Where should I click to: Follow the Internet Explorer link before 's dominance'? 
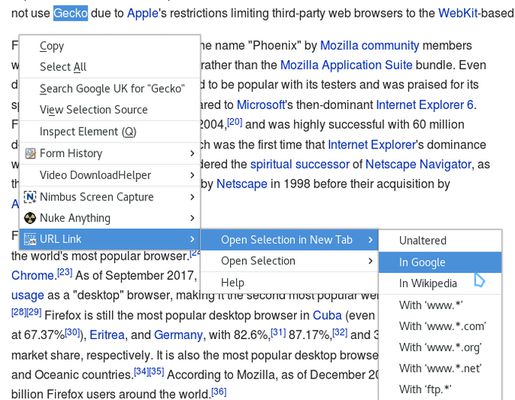tap(371, 145)
